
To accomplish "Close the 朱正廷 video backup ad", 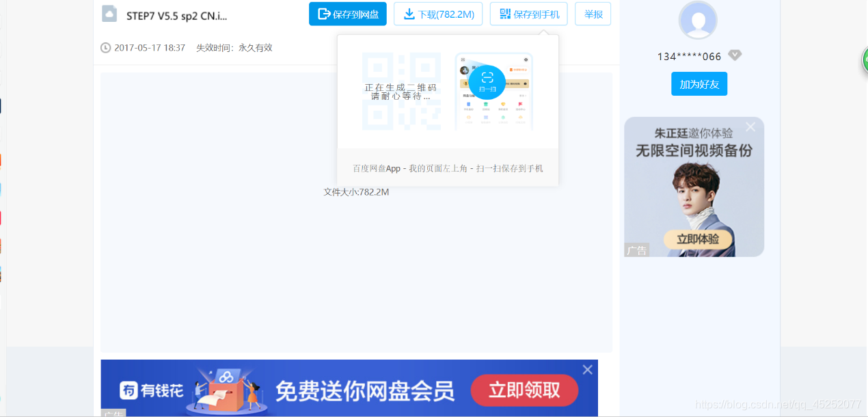I will [750, 126].
